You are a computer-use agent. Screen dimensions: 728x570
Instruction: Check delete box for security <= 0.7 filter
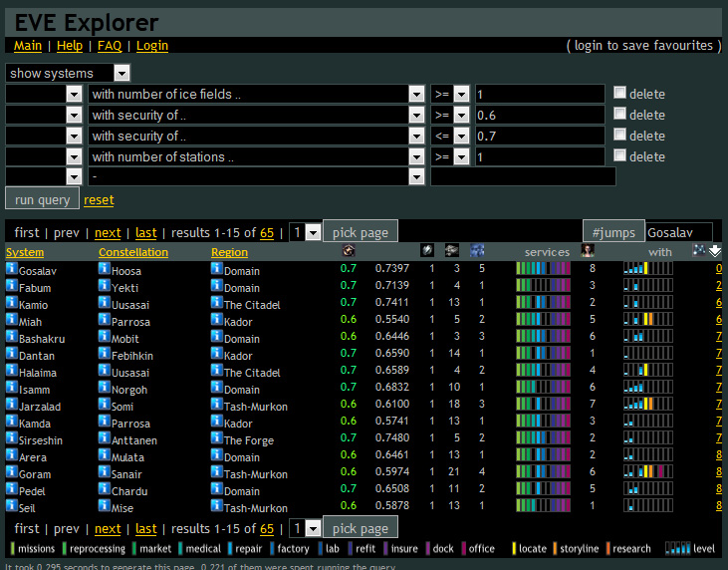(x=619, y=135)
